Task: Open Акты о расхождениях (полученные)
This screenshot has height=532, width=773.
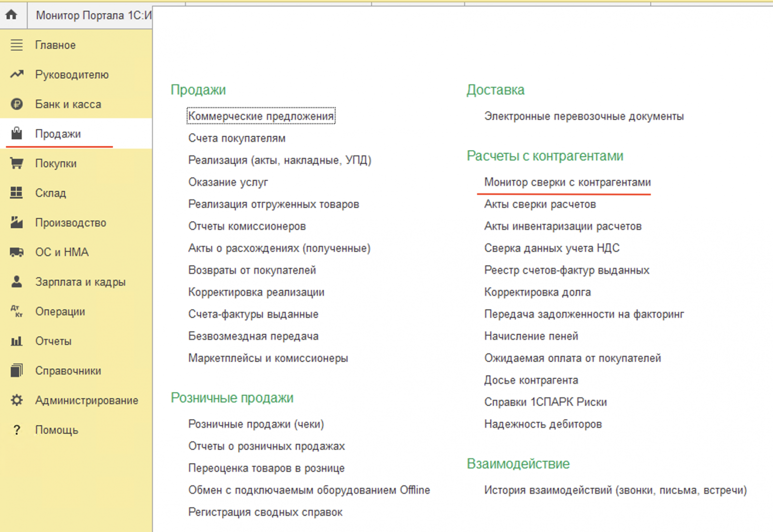Action: click(x=279, y=248)
